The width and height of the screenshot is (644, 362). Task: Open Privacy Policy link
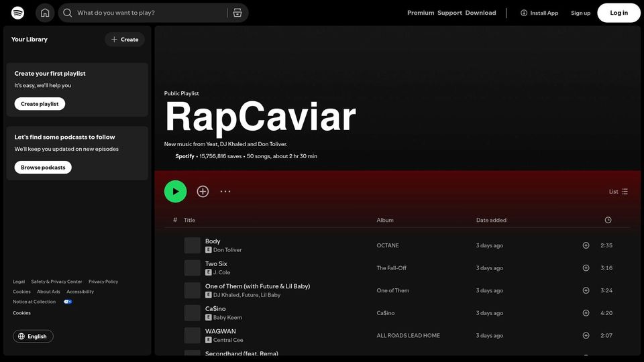tap(103, 282)
